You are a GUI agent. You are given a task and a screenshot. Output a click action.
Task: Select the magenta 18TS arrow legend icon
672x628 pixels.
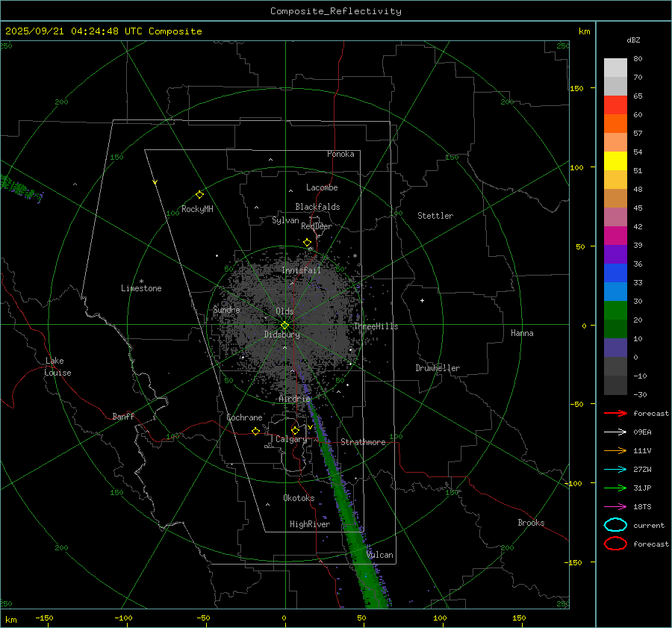click(x=615, y=506)
